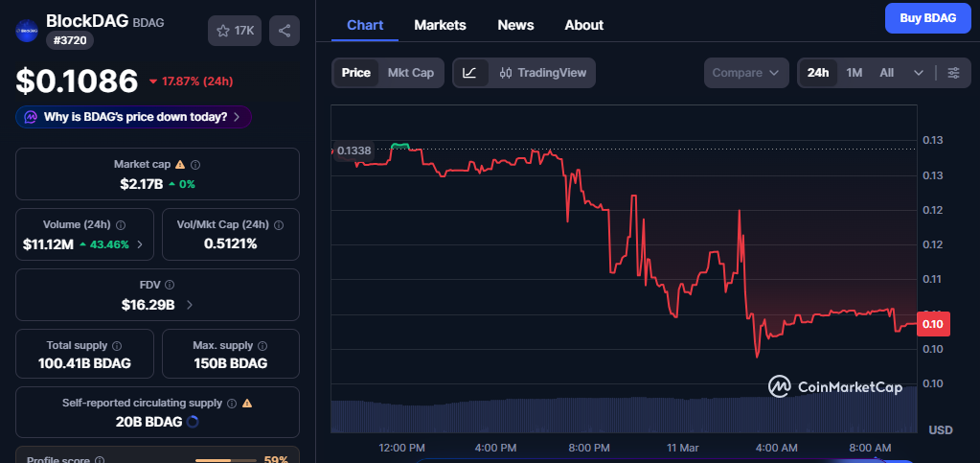980x463 pixels.
Task: Click the 0.1338 open price label on chart
Action: [353, 150]
